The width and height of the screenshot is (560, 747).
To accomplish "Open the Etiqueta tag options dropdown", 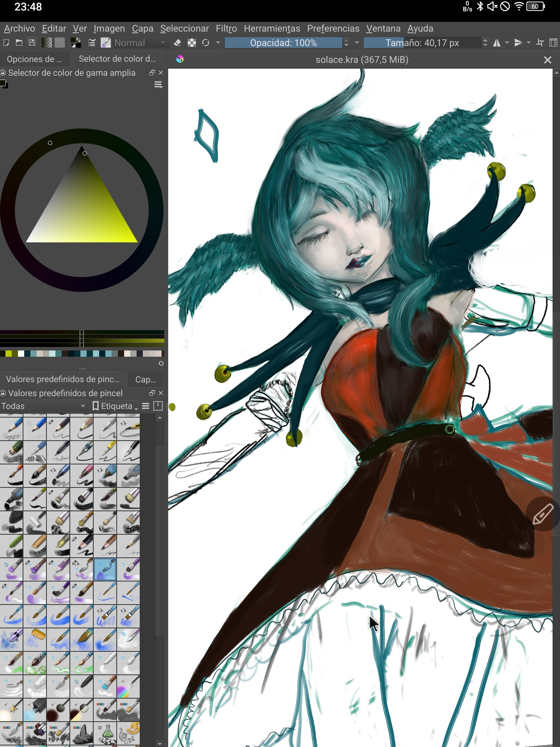I will (x=116, y=406).
